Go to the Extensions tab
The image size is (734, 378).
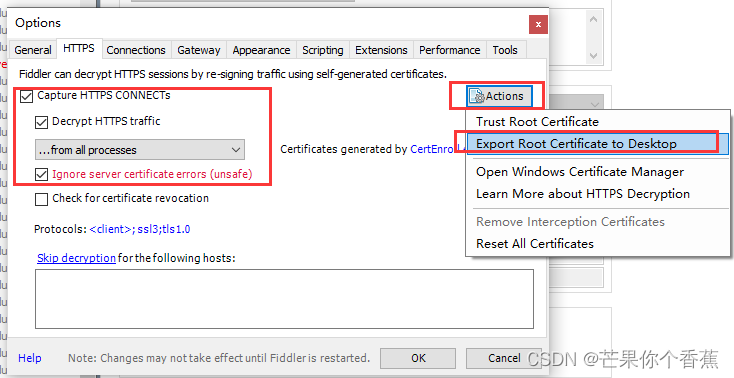[x=381, y=50]
